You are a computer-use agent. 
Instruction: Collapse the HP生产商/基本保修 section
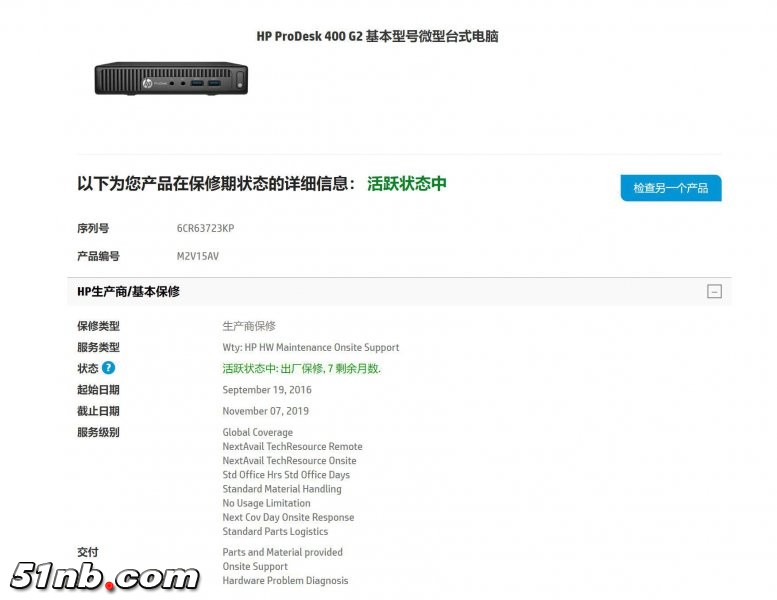tap(714, 291)
